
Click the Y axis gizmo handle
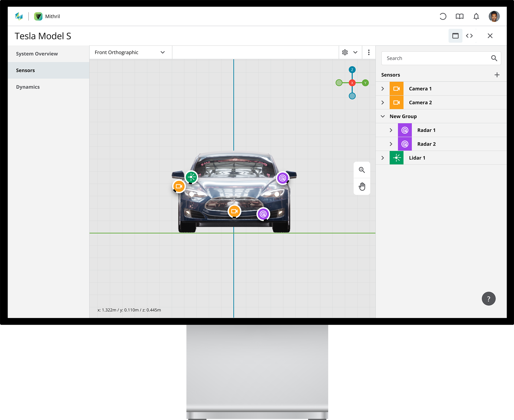[x=365, y=83]
